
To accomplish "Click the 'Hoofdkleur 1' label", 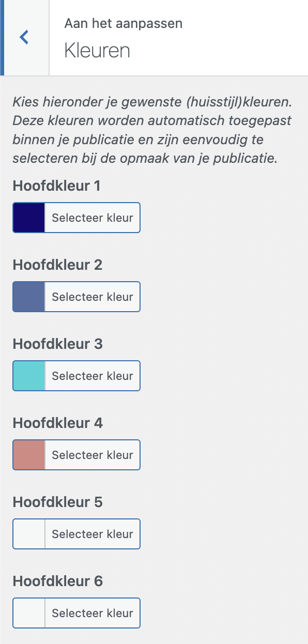I will click(x=56, y=186).
